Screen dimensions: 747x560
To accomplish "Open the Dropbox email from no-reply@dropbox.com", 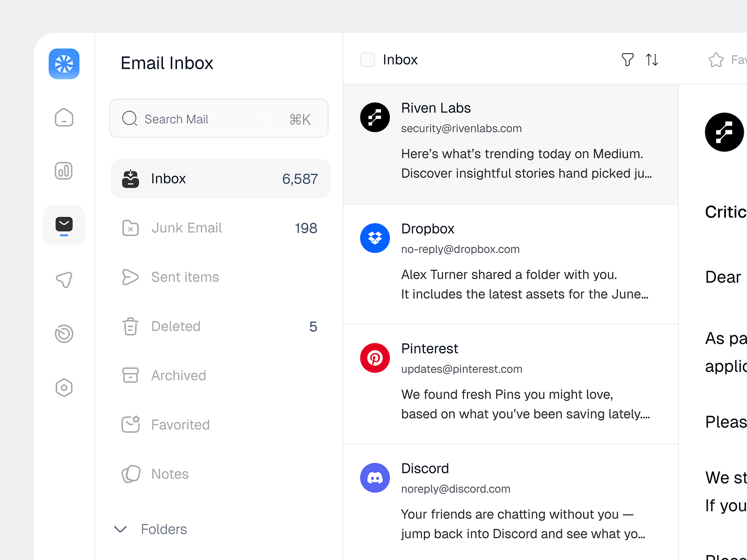I will pos(509,261).
